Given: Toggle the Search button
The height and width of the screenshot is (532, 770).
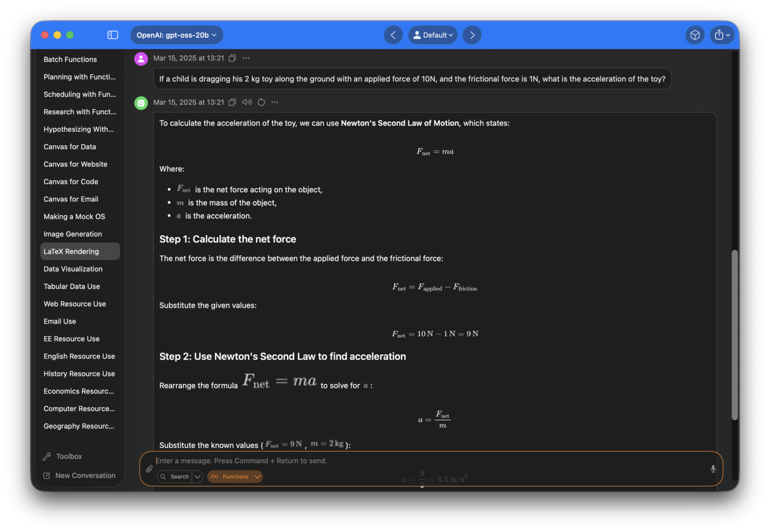Looking at the screenshot, I should pyautogui.click(x=175, y=476).
